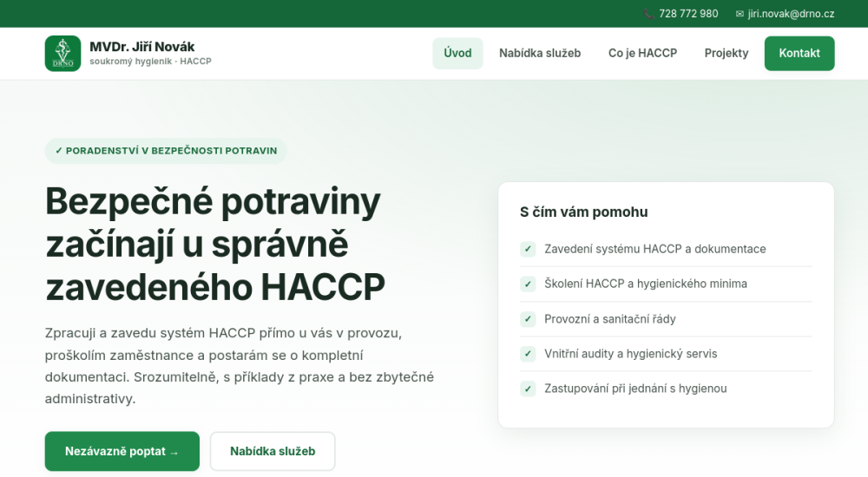Click the checkmark icon beside Provozní a sanitační řády

pos(528,319)
